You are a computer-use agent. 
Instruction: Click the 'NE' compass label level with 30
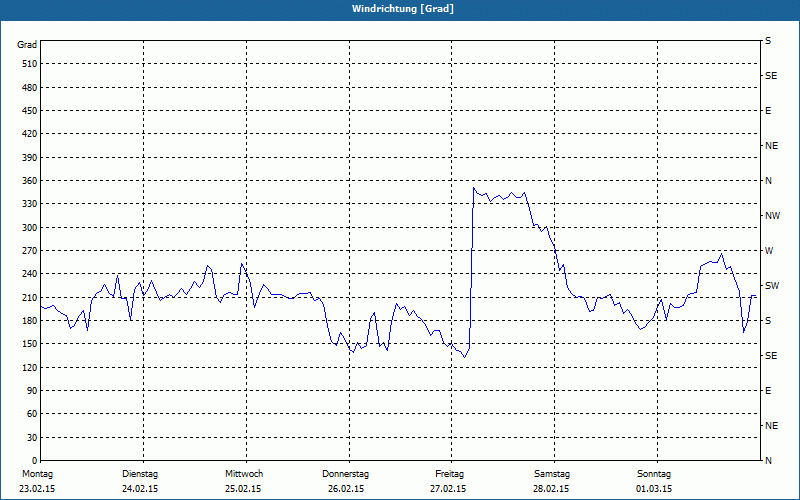771,426
